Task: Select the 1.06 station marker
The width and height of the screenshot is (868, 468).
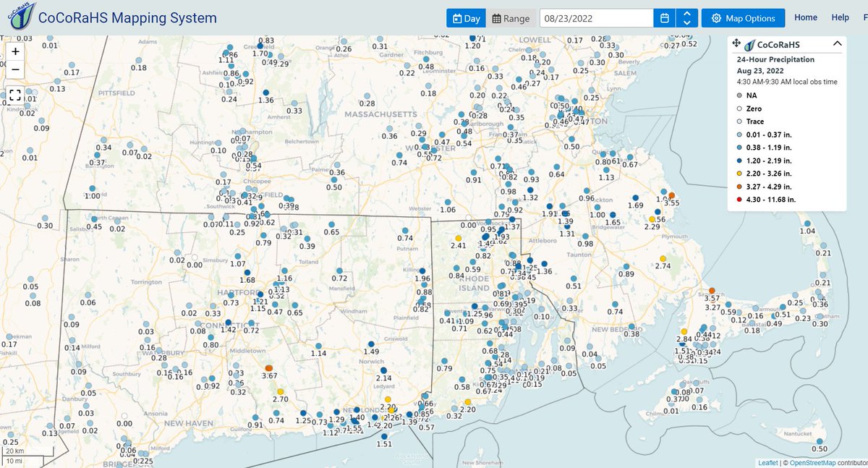Action: click(448, 201)
